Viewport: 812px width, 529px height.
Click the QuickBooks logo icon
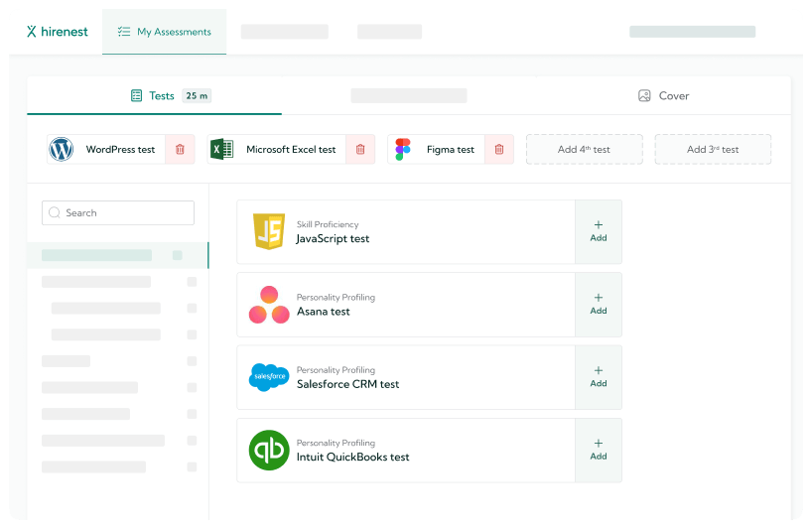269,450
